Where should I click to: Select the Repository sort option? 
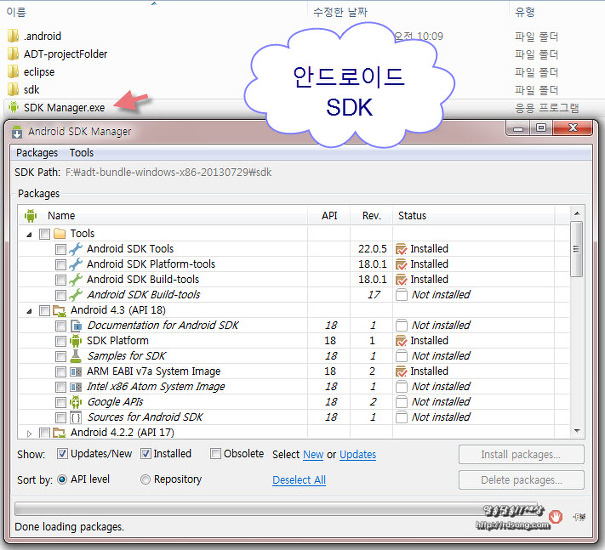[145, 479]
